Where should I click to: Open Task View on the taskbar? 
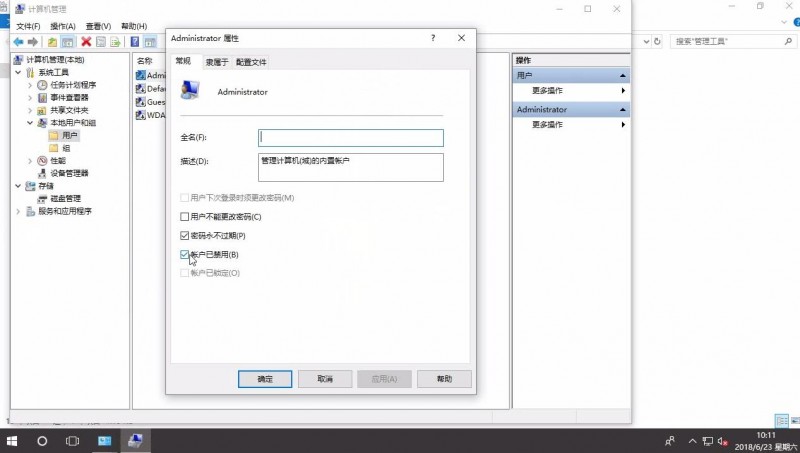pyautogui.click(x=72, y=441)
